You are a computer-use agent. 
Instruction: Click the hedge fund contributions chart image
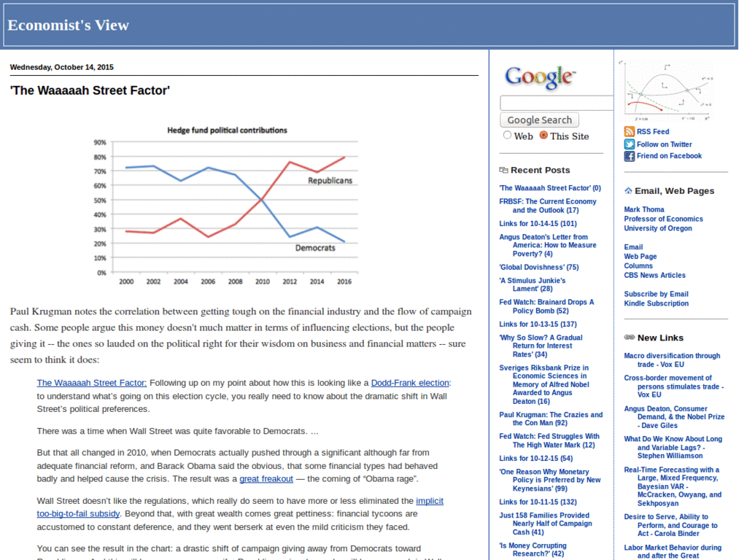[226, 206]
